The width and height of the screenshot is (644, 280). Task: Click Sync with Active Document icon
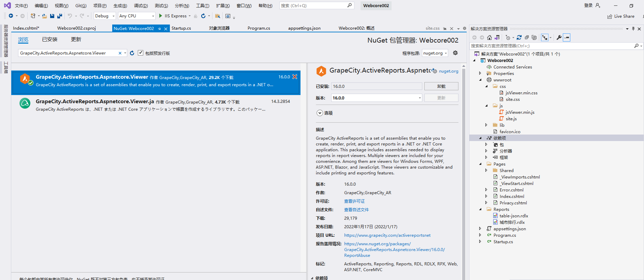coord(519,37)
